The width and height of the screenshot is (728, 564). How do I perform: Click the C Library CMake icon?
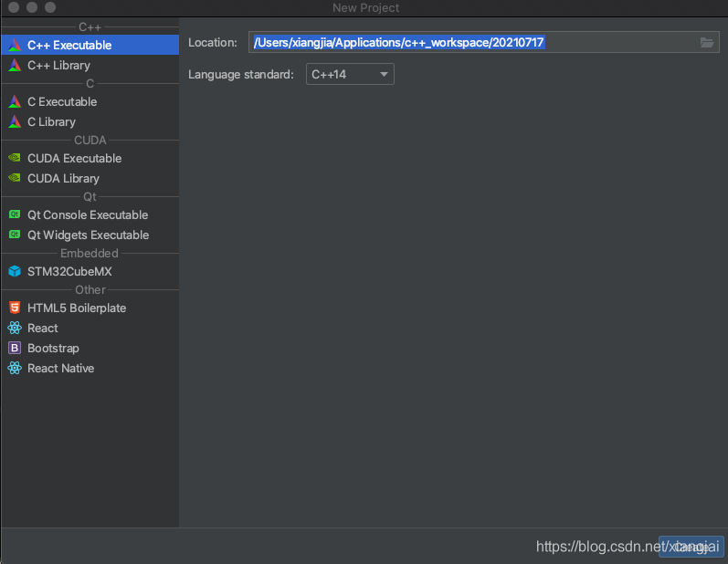tap(15, 122)
